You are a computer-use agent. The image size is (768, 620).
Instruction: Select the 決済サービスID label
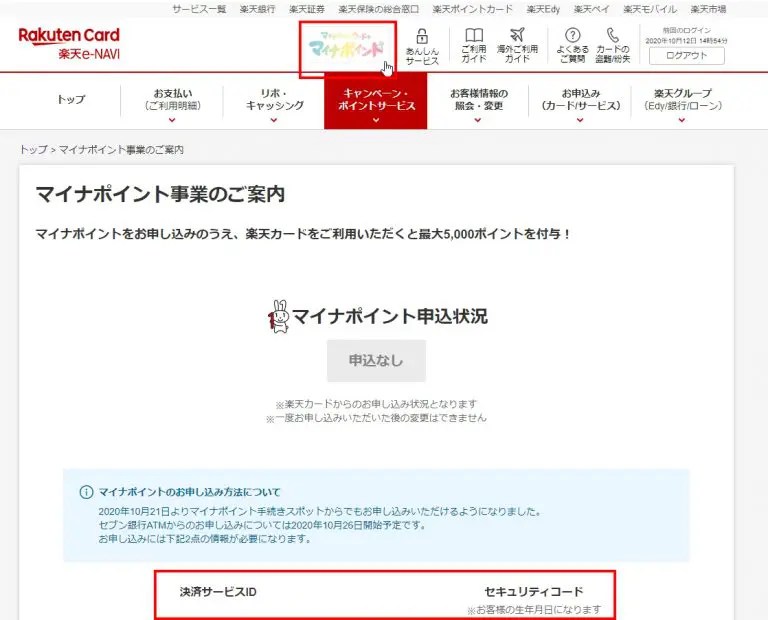[218, 592]
